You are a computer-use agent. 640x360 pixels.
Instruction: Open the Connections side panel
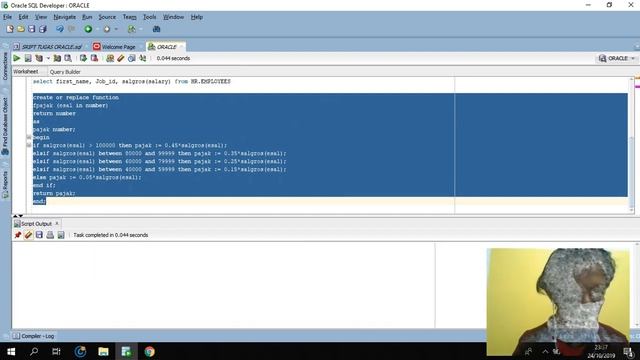(5, 65)
